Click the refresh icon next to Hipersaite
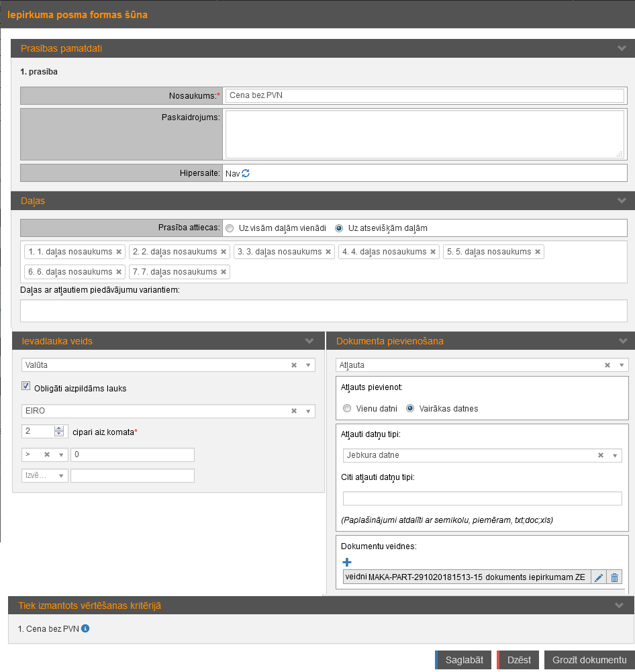Viewport: 635px width, 672px height. coord(246,173)
